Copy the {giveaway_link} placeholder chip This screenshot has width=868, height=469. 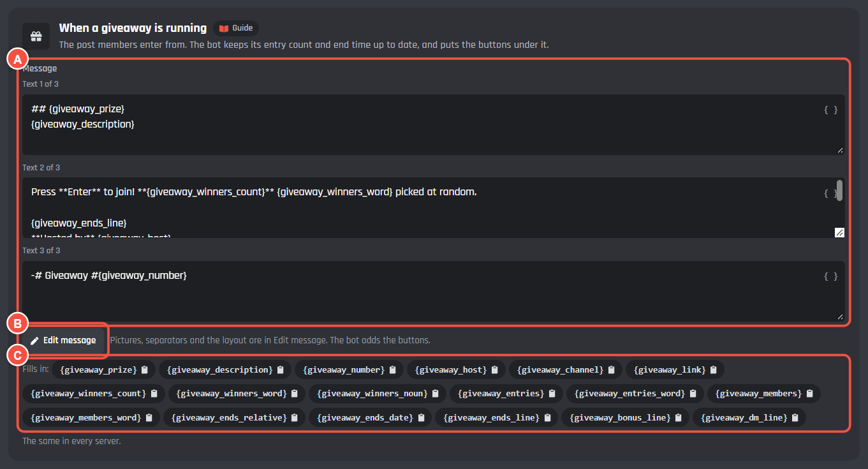click(675, 369)
